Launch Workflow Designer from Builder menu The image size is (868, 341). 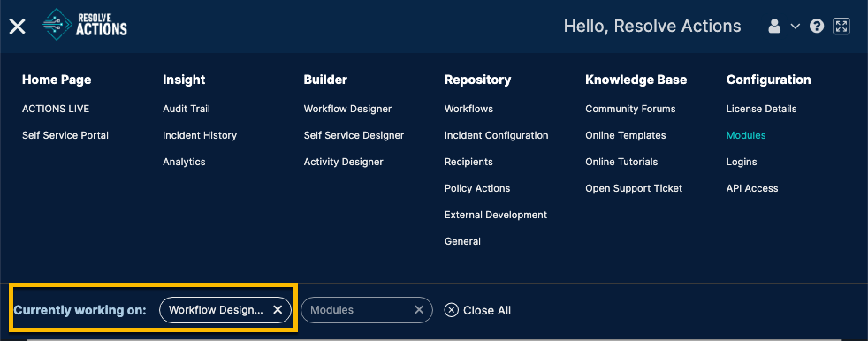pyautogui.click(x=347, y=109)
